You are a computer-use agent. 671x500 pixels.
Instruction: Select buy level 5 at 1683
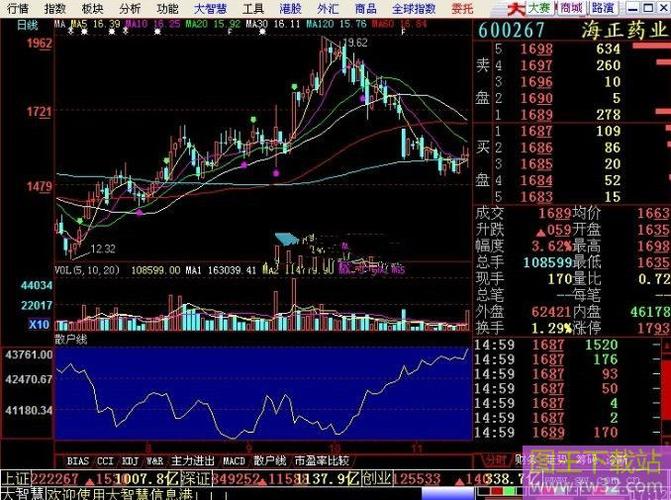coord(571,197)
